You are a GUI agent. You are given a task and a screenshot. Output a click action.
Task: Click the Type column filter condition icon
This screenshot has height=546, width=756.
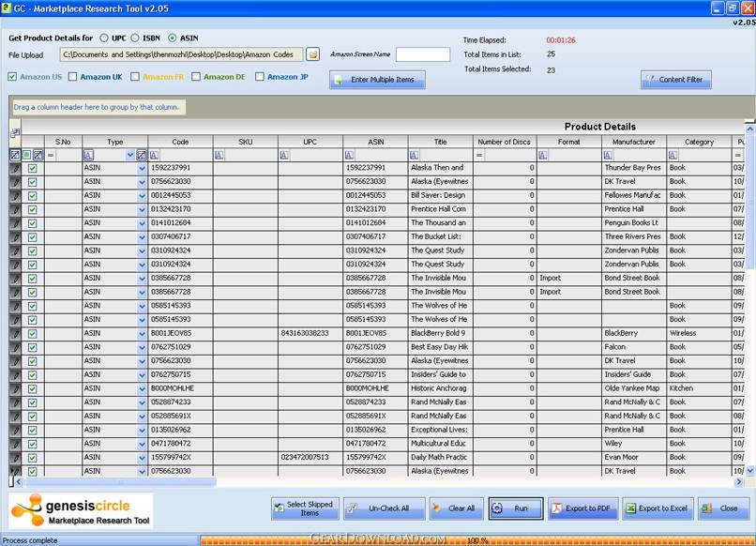click(88, 155)
